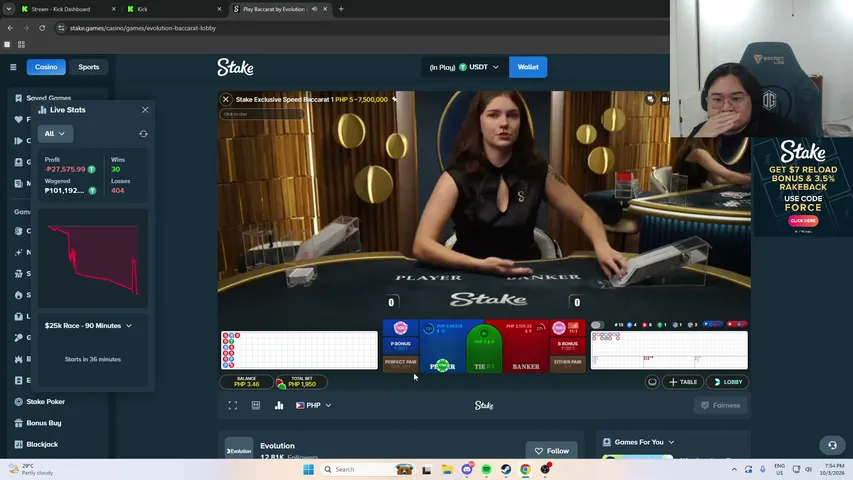Viewport: 853px width, 480px height.
Task: Switch to the Kick browser tab
Action: (x=174, y=9)
